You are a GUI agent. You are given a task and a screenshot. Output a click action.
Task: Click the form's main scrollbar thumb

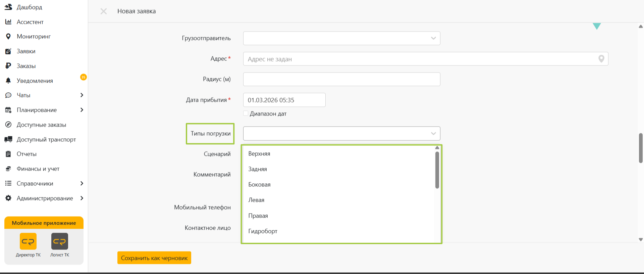pos(641,148)
